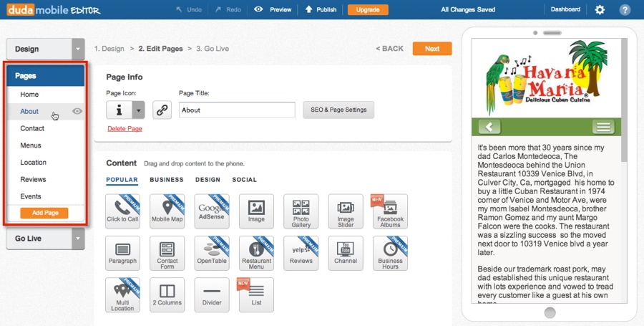This screenshot has height=326, width=644.
Task: Open the Contact page in Pages list
Action: (46, 128)
